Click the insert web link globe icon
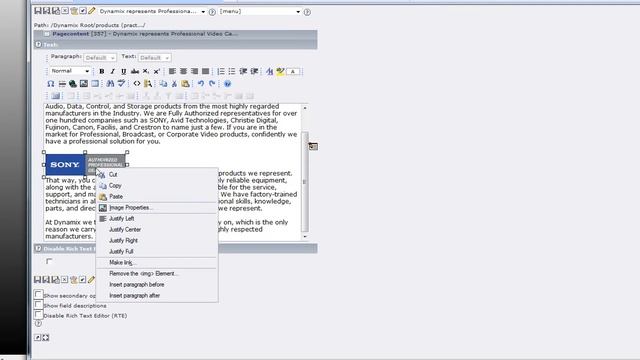 73,84
